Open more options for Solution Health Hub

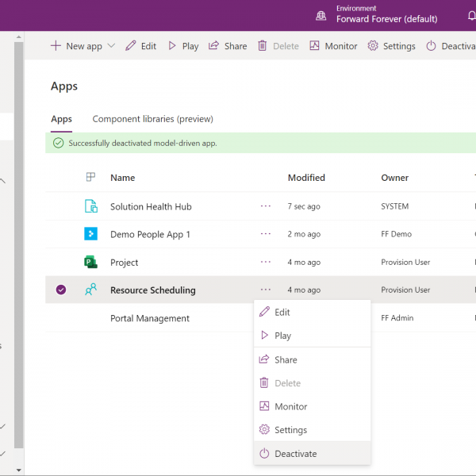point(266,206)
